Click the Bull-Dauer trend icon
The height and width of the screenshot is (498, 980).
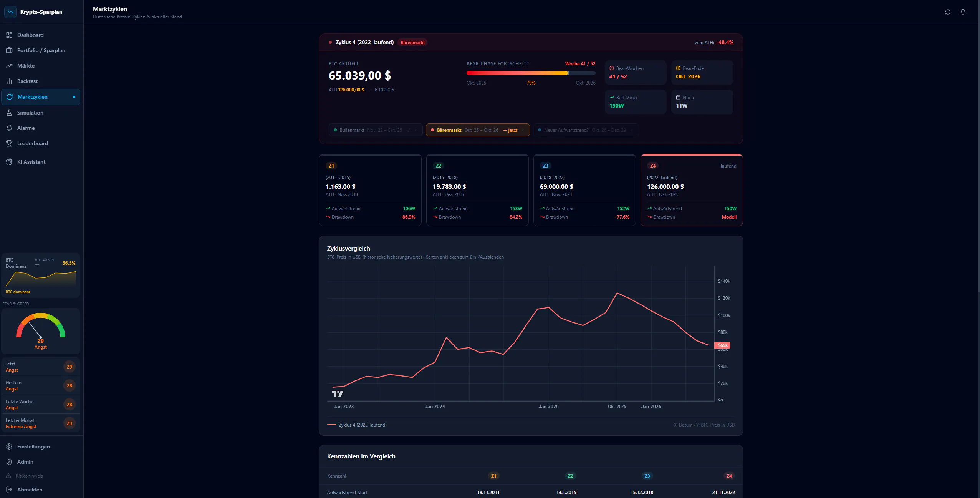click(x=612, y=97)
